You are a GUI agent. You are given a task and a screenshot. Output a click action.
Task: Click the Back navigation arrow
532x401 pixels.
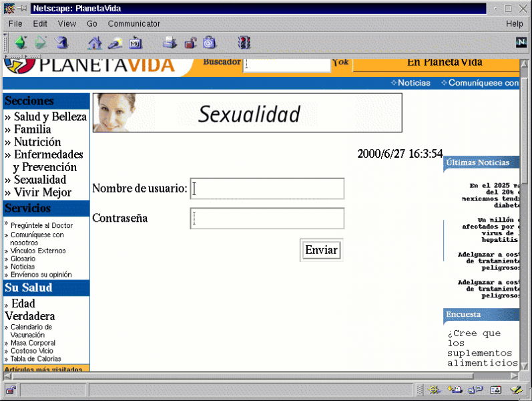point(20,43)
